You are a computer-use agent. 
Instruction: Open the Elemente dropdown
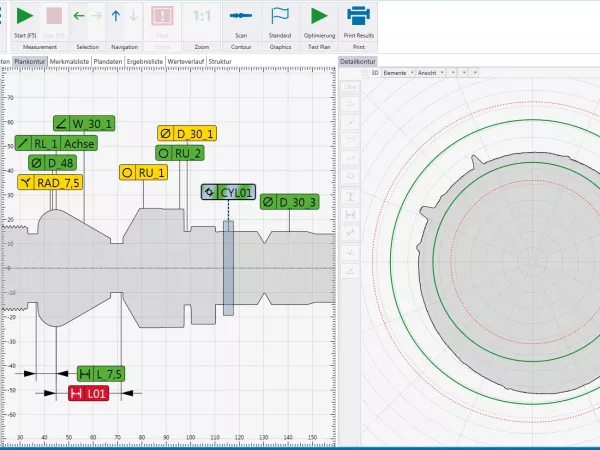pos(396,73)
